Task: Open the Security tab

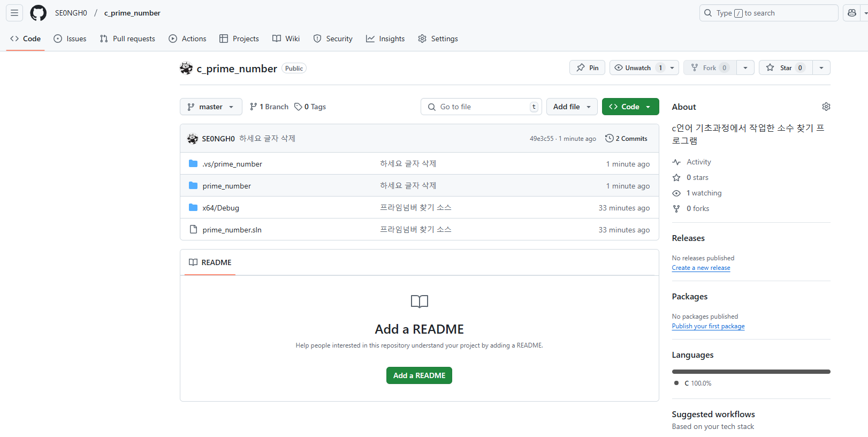Action: point(333,39)
